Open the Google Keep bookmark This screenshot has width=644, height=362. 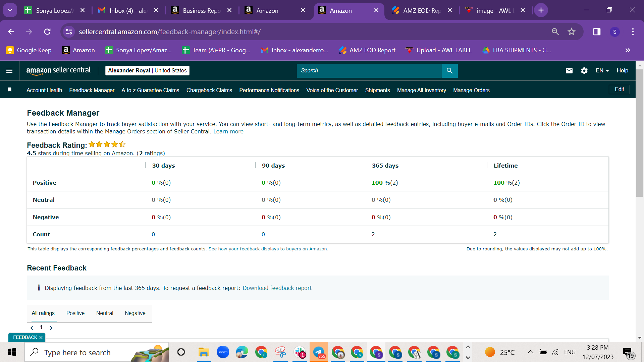coord(29,50)
